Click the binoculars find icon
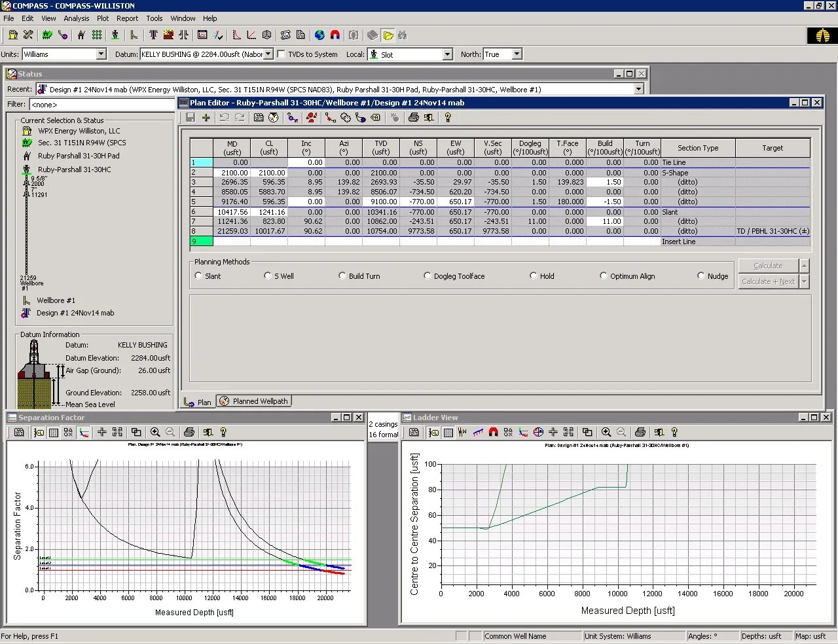The image size is (838, 644). (x=402, y=35)
